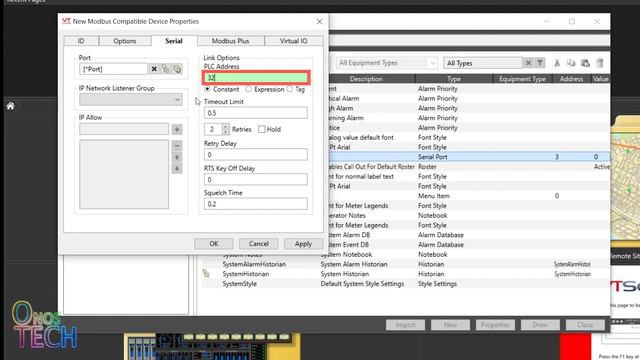Click the remove (minus) button beside IP list
Image resolution: width=640 pixels, height=360 pixels.
[x=177, y=146]
